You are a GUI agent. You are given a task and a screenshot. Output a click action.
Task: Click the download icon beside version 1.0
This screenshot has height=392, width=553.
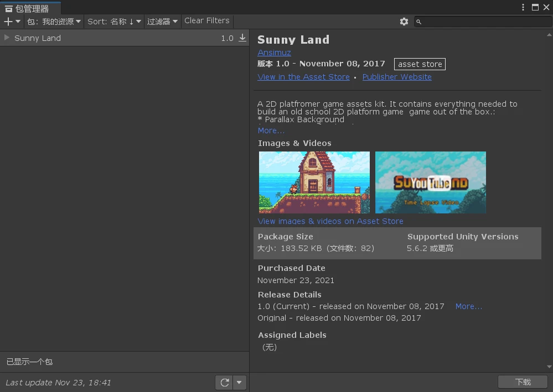click(242, 38)
